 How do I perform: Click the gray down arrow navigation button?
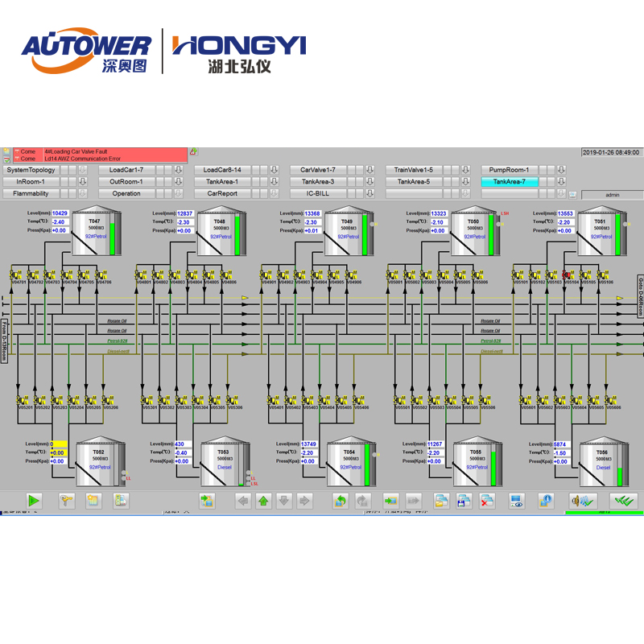tap(284, 501)
